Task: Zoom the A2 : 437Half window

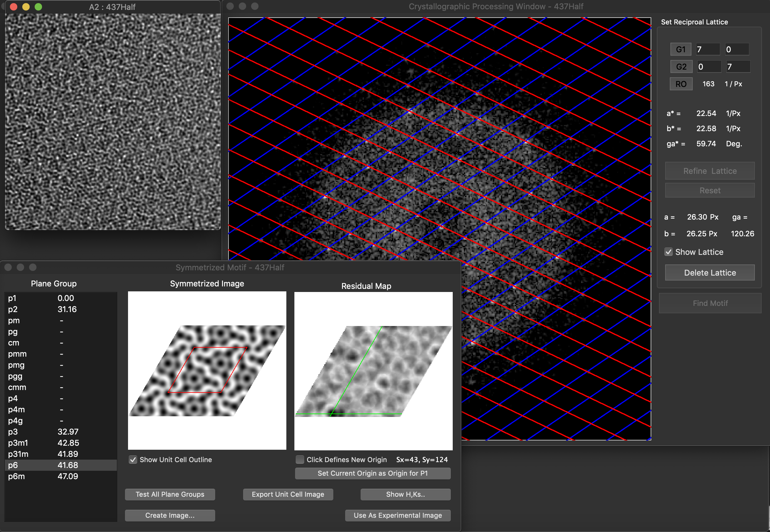Action: (x=38, y=7)
